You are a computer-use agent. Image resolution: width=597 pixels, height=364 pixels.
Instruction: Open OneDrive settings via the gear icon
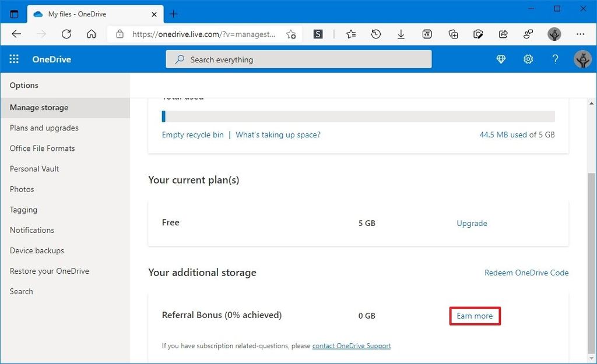528,59
